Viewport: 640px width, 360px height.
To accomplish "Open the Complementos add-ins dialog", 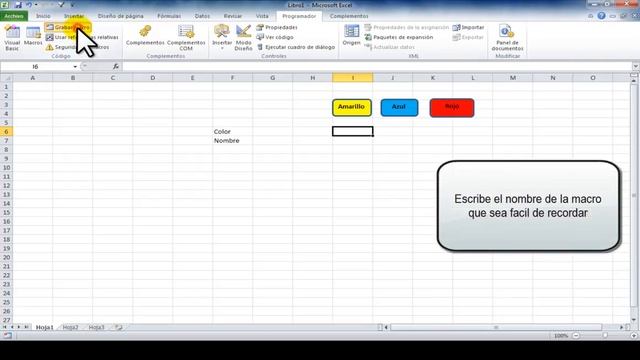I will pos(145,36).
